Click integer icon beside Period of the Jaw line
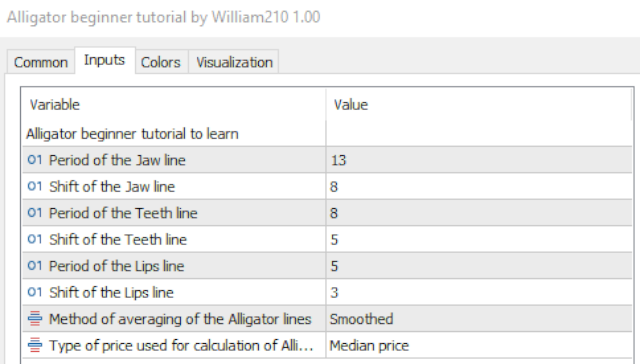The height and width of the screenshot is (364, 640). pos(35,160)
